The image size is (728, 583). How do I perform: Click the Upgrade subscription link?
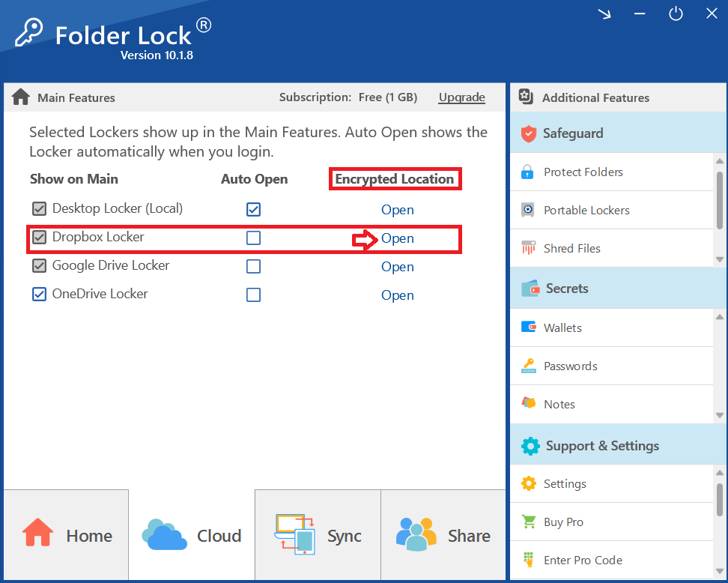[x=461, y=97]
